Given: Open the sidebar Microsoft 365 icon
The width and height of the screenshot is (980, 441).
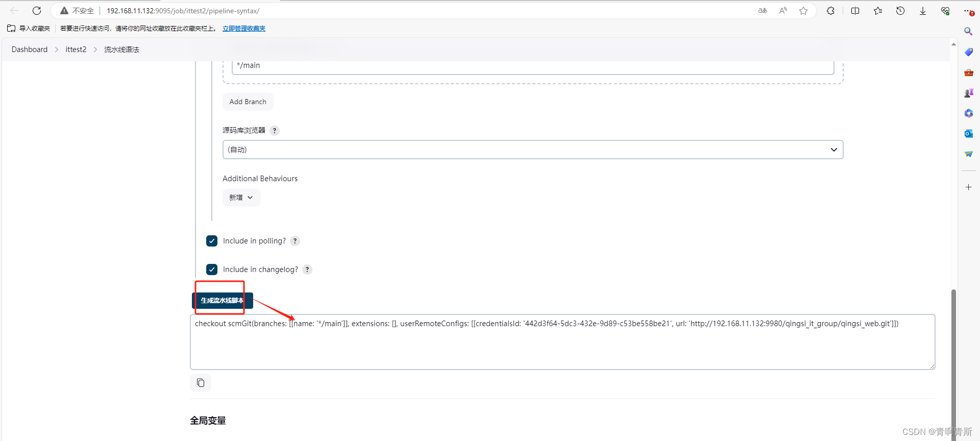Looking at the screenshot, I should [x=968, y=113].
